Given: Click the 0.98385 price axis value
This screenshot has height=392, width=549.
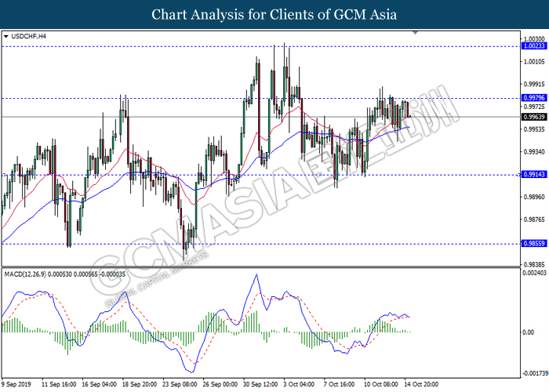Looking at the screenshot, I should click(x=534, y=265).
